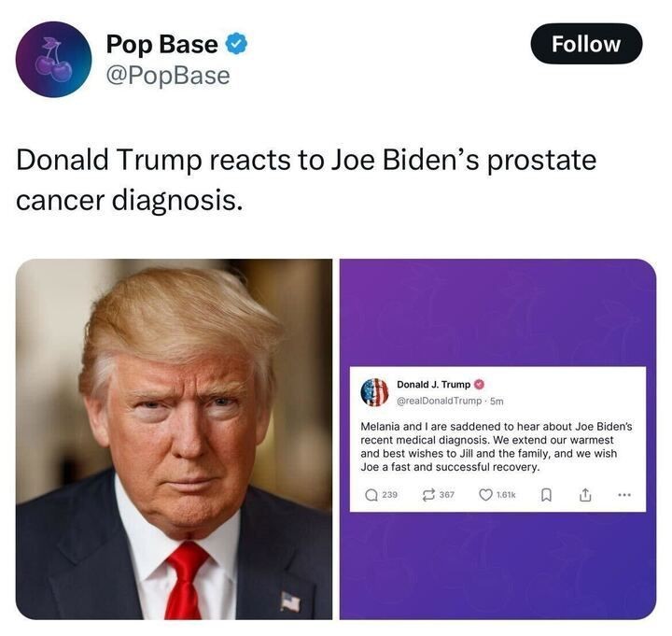This screenshot has height=636, width=672.
Task: Open the purple quoted post image
Action: tap(497, 439)
